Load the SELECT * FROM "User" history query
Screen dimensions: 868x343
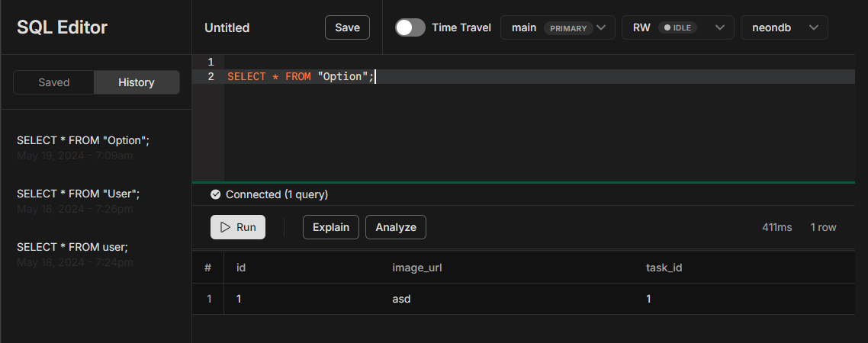(x=78, y=194)
